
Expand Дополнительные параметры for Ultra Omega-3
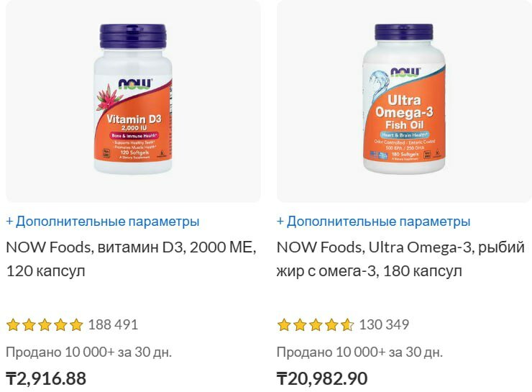pos(374,222)
